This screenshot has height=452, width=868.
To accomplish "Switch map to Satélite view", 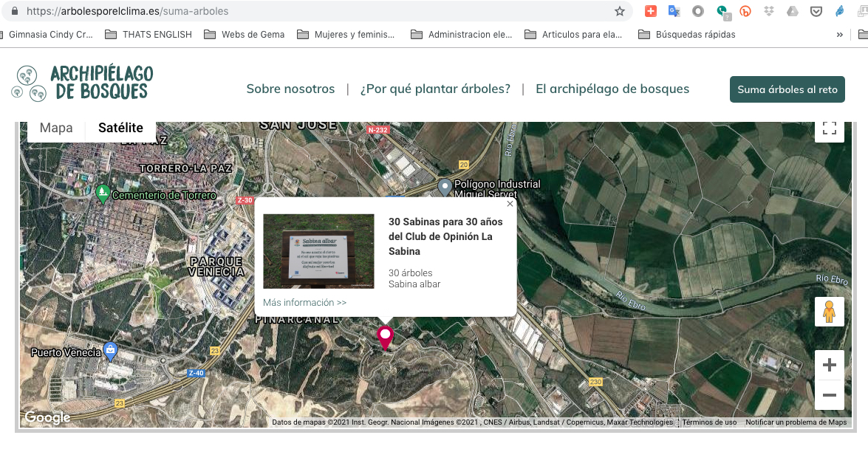I will (120, 128).
